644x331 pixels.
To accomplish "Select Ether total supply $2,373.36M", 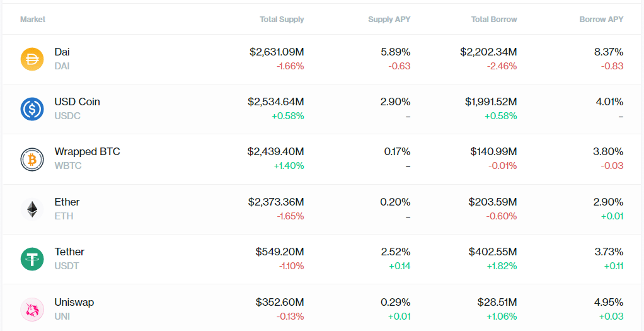I will click(x=276, y=202).
